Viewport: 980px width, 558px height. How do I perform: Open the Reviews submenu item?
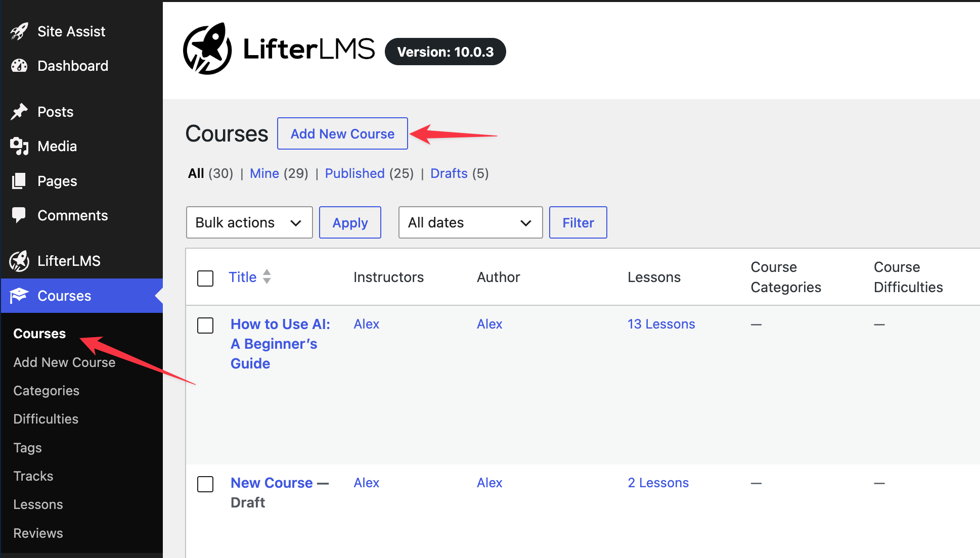[38, 533]
